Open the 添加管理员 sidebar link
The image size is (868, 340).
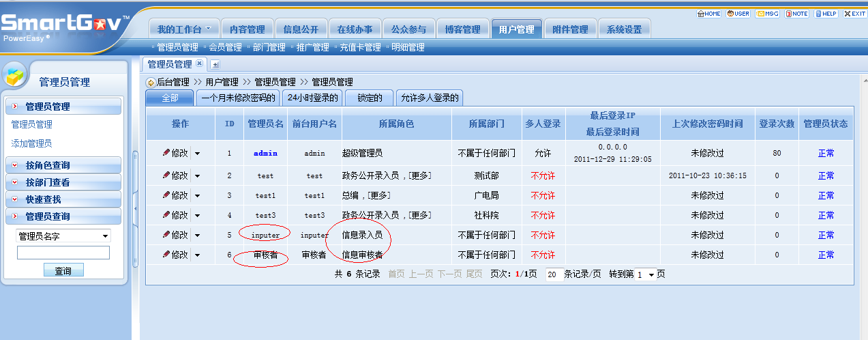tap(31, 143)
